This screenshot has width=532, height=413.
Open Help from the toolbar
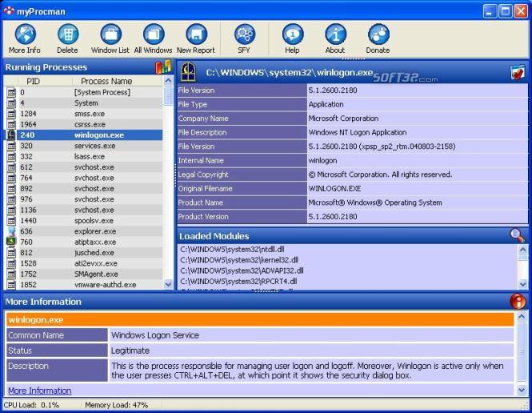[292, 34]
